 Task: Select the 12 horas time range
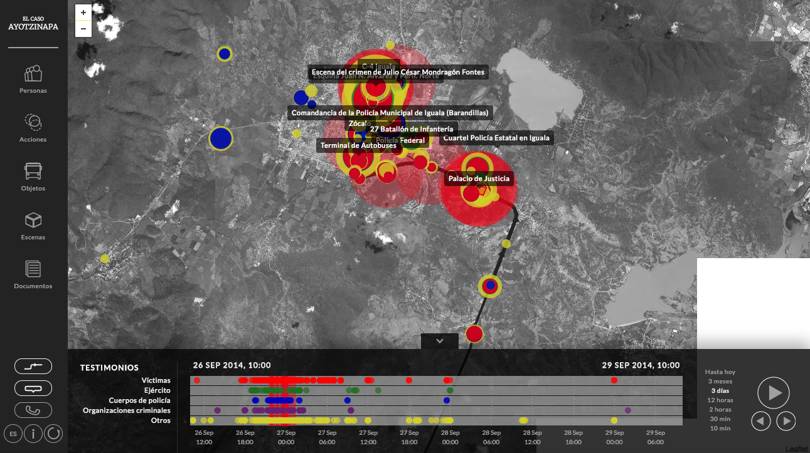(x=719, y=400)
